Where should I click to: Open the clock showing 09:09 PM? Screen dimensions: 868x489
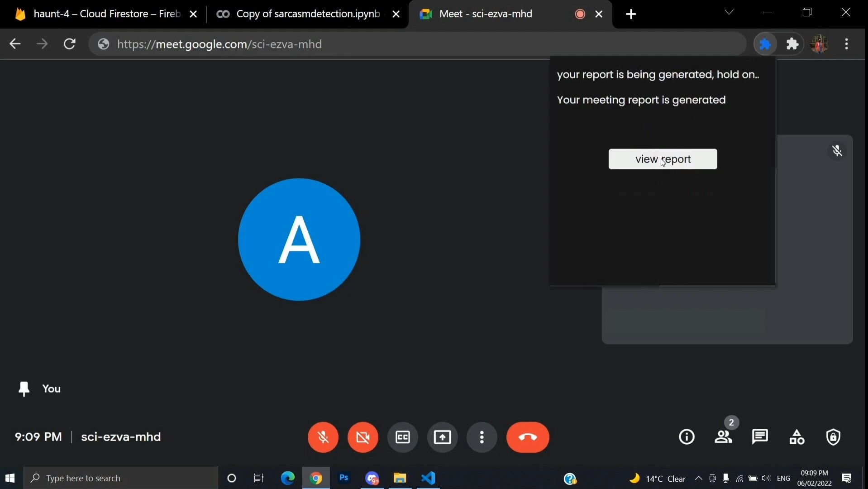[815, 478]
